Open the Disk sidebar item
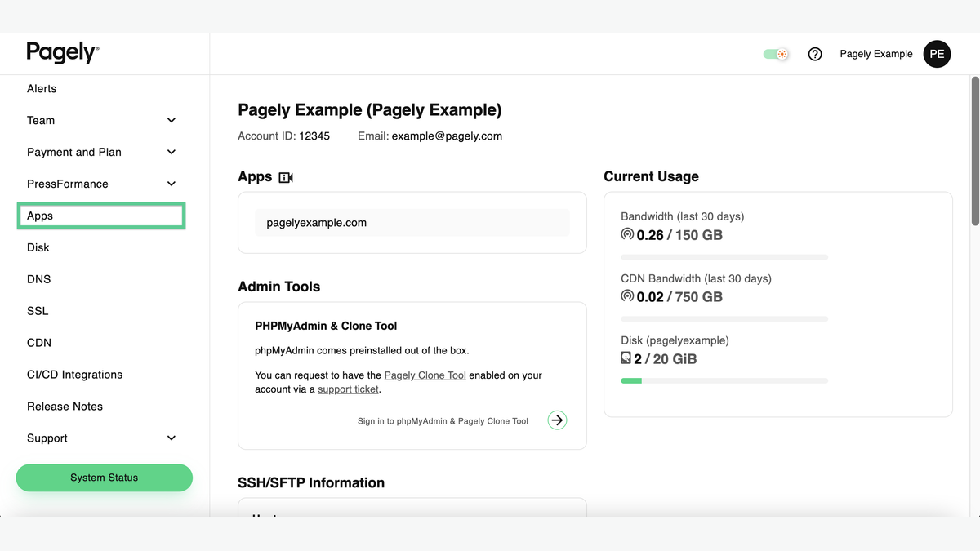 coord(38,247)
